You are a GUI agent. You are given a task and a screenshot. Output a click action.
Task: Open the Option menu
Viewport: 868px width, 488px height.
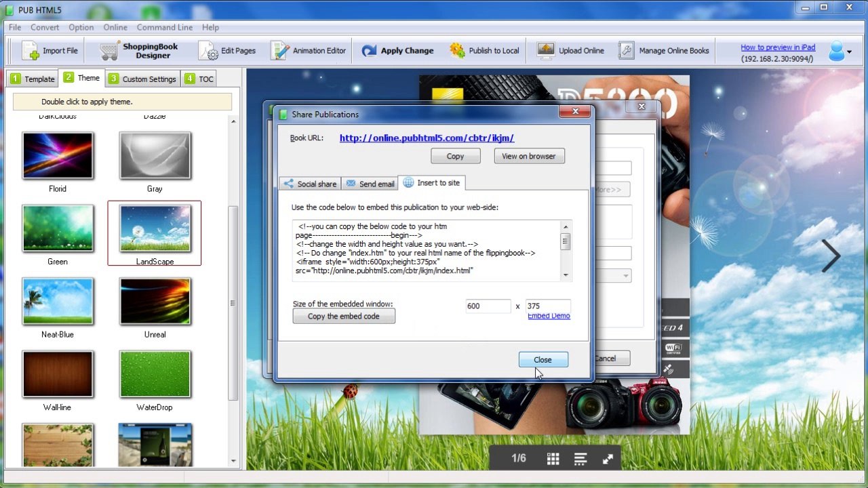click(81, 27)
